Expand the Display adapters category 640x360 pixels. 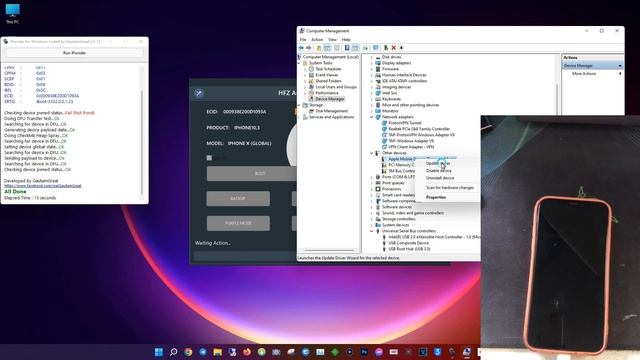click(372, 63)
